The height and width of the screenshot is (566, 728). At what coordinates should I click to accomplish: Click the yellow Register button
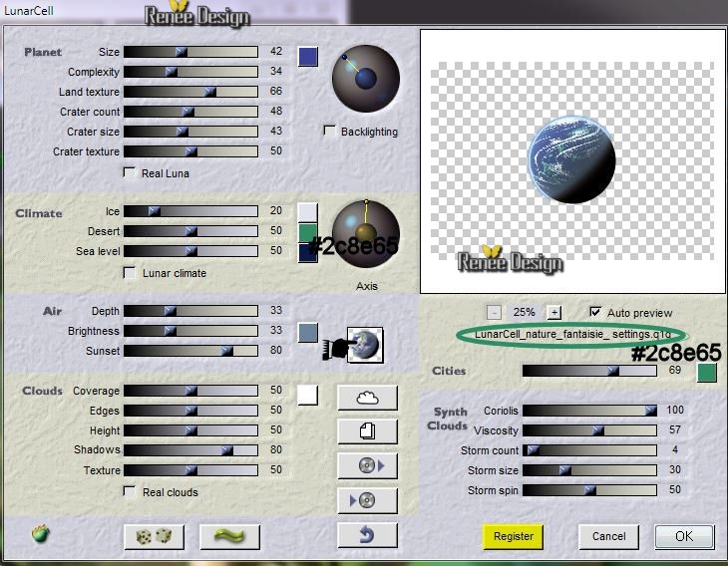click(x=513, y=537)
